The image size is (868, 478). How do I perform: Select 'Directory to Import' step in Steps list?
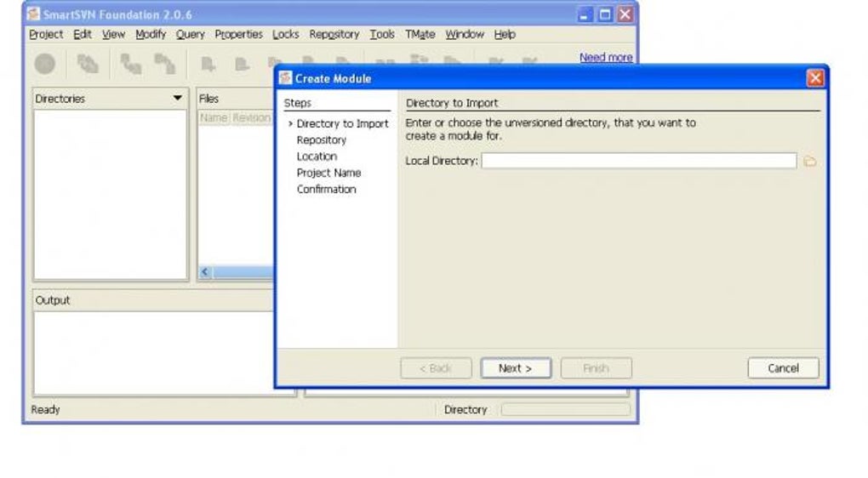point(342,124)
